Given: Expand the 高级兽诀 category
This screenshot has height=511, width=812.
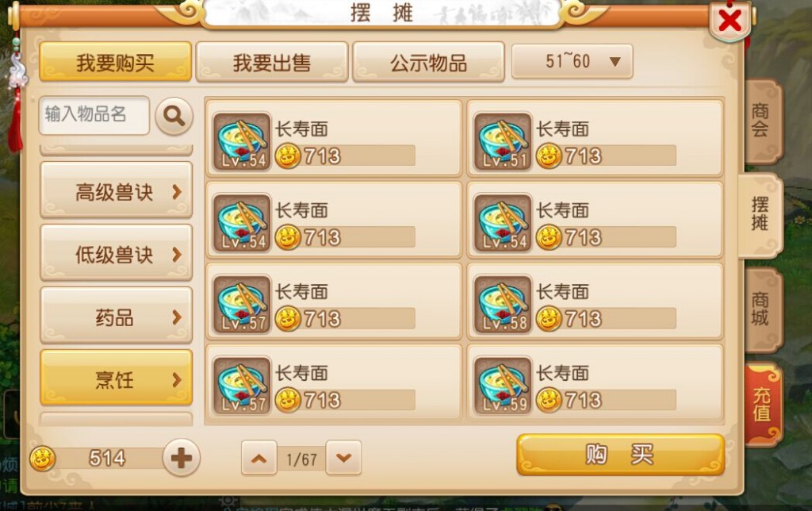Looking at the screenshot, I should (116, 190).
